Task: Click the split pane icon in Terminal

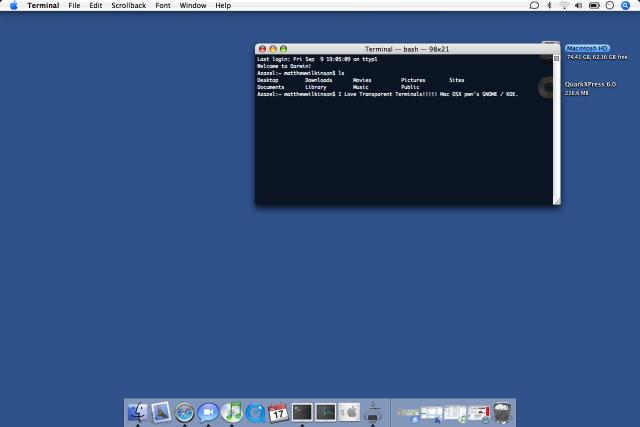Action: point(556,58)
